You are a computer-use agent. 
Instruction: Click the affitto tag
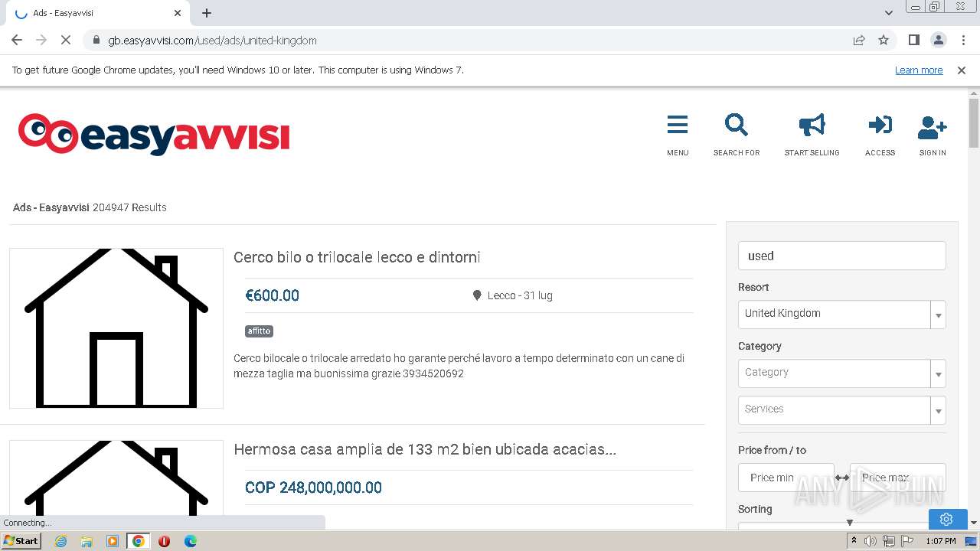(x=259, y=331)
